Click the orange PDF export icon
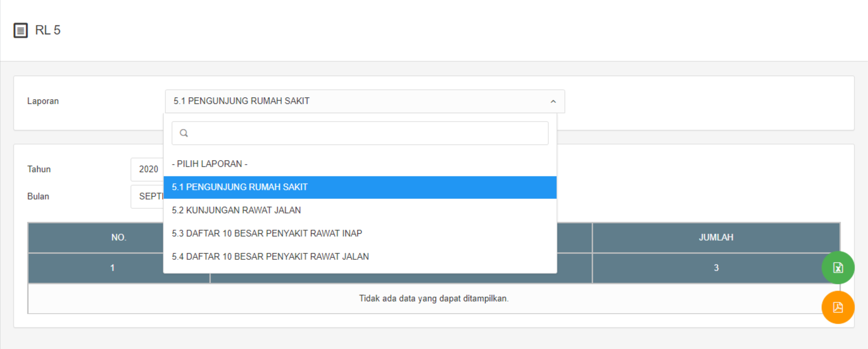868x349 pixels. click(838, 307)
